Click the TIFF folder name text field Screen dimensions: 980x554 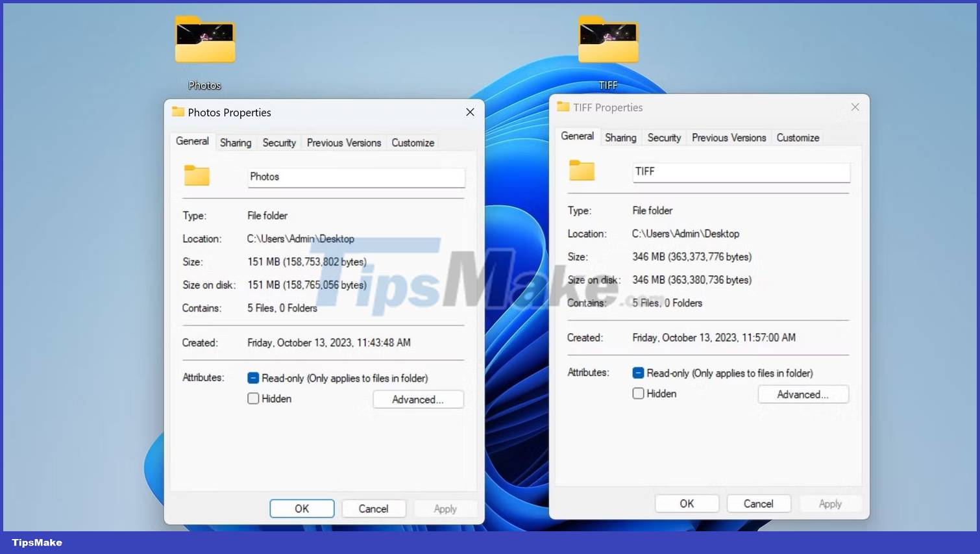coord(741,172)
